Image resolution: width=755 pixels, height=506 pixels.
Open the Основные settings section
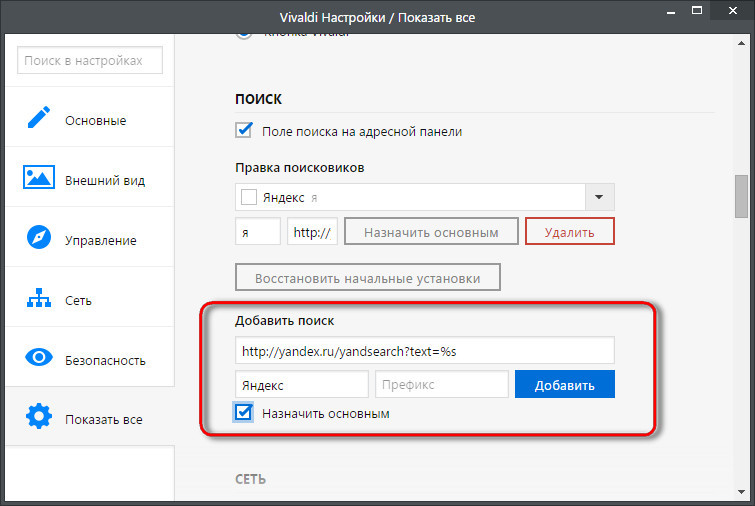[90, 117]
